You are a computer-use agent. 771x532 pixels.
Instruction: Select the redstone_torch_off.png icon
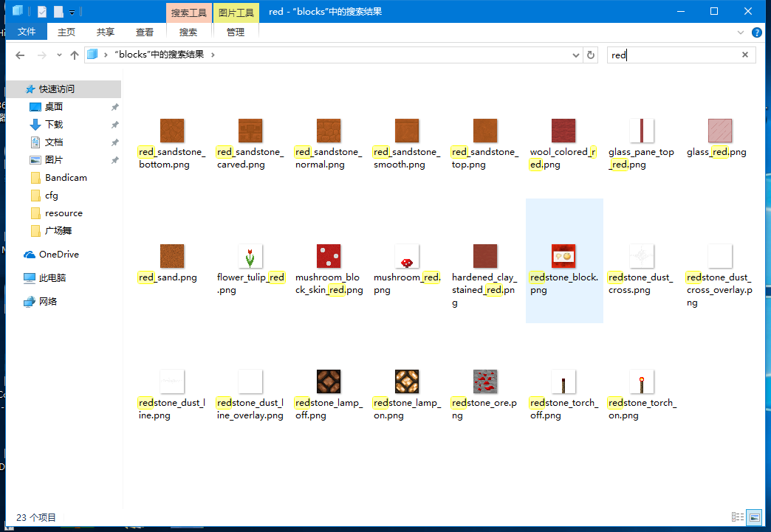pos(563,381)
